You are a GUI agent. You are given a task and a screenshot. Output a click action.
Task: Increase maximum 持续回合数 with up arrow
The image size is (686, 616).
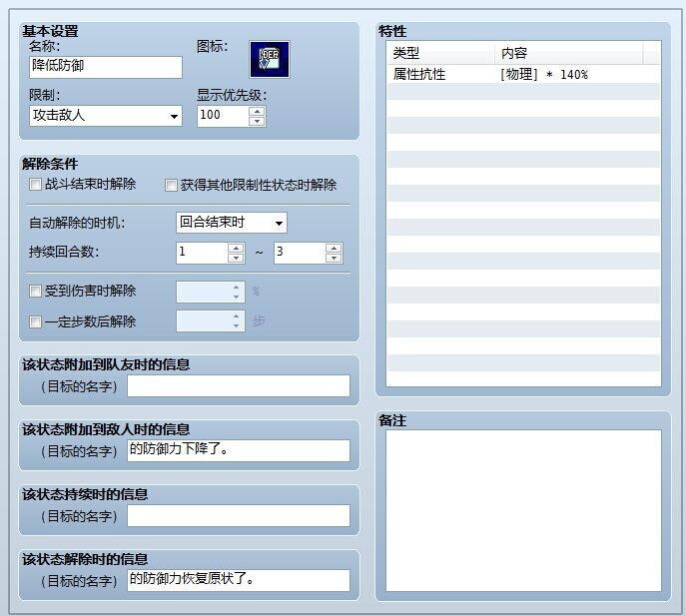[334, 248]
